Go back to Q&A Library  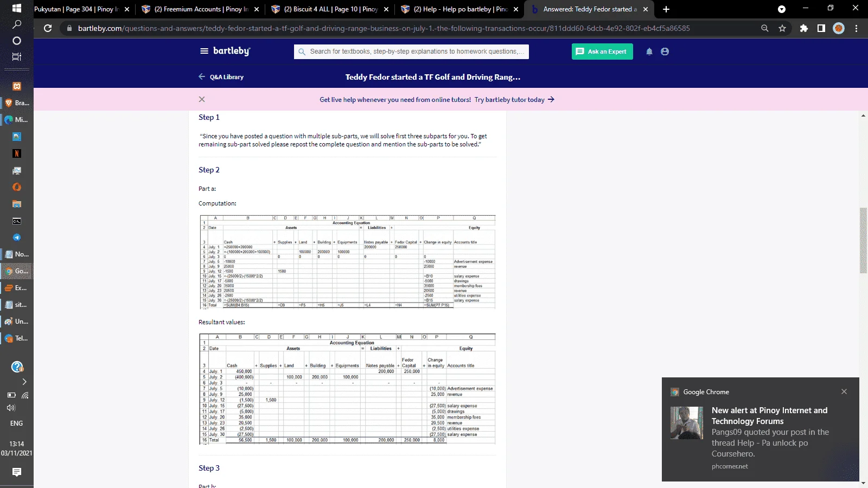tap(221, 77)
